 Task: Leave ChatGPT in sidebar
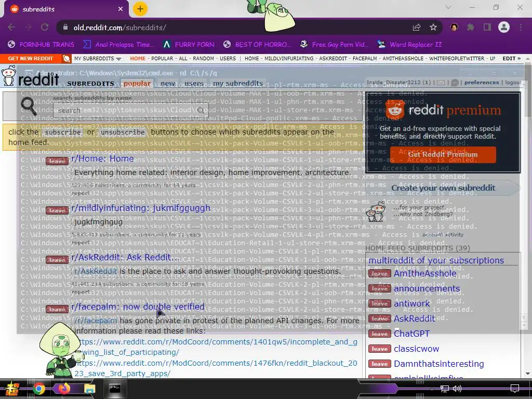(x=379, y=334)
